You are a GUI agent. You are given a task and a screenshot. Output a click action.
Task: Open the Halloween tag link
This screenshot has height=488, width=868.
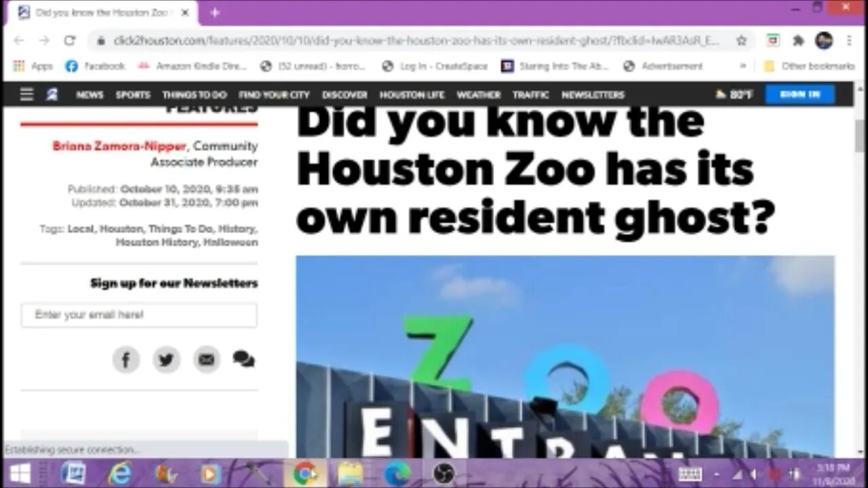pos(231,242)
